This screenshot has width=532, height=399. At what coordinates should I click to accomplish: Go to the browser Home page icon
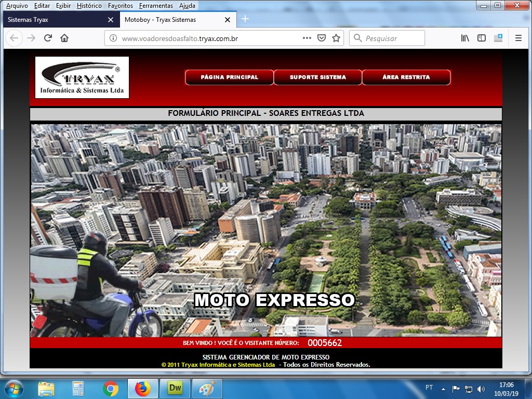[64, 38]
